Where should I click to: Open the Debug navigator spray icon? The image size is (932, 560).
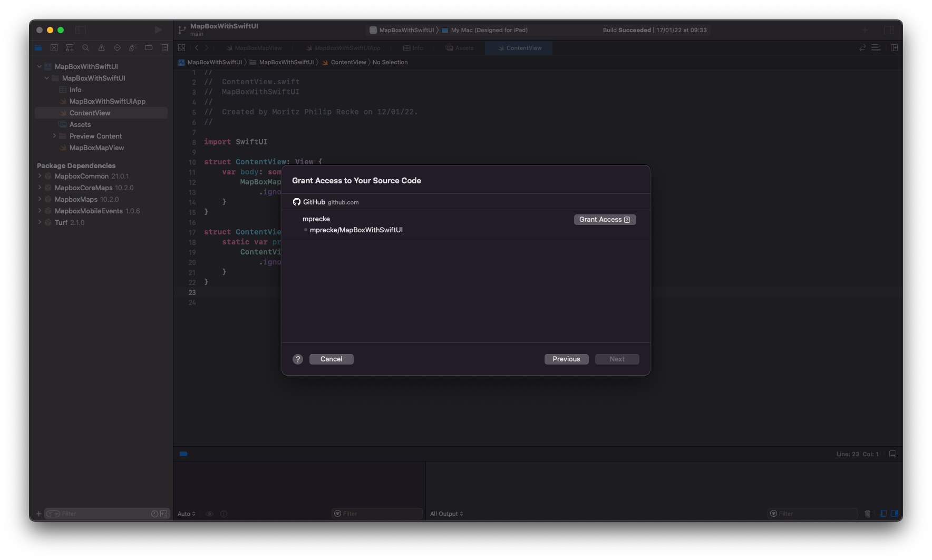click(x=133, y=48)
